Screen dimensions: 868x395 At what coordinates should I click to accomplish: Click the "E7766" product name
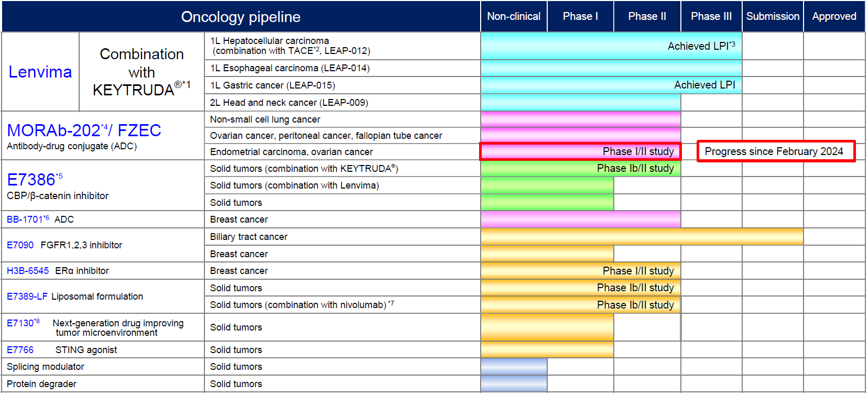point(20,350)
